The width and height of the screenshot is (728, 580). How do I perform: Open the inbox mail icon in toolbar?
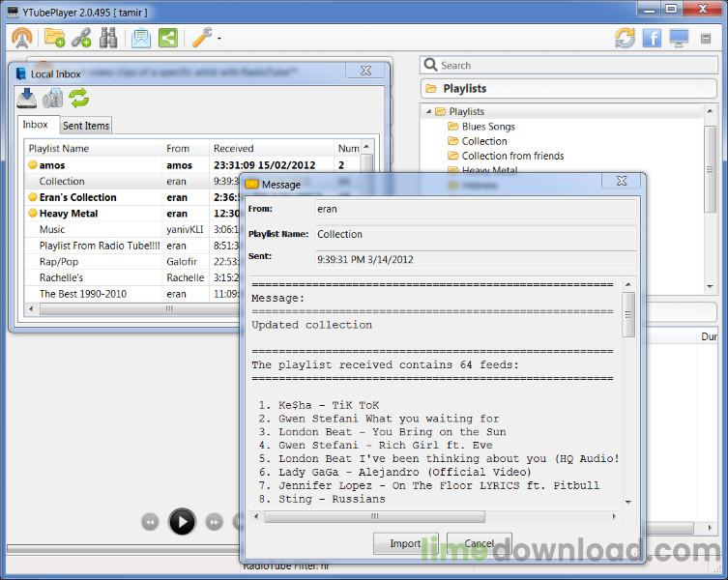click(141, 38)
